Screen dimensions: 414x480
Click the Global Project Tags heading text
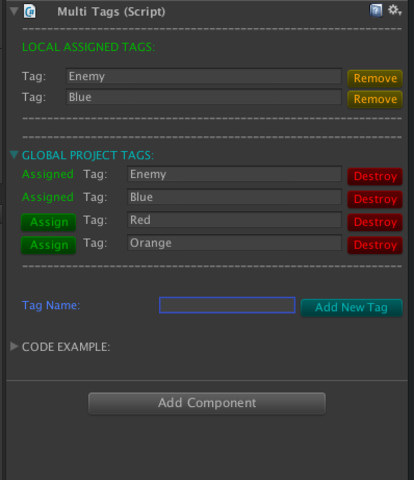point(88,155)
